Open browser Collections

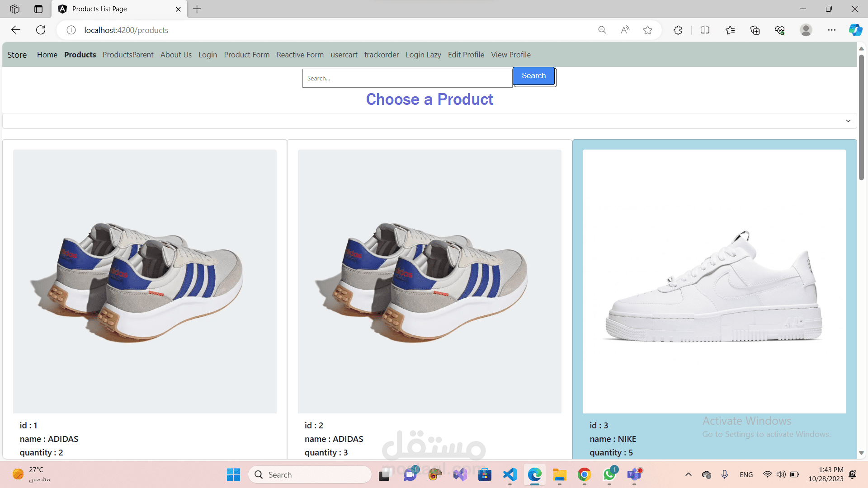pyautogui.click(x=755, y=30)
